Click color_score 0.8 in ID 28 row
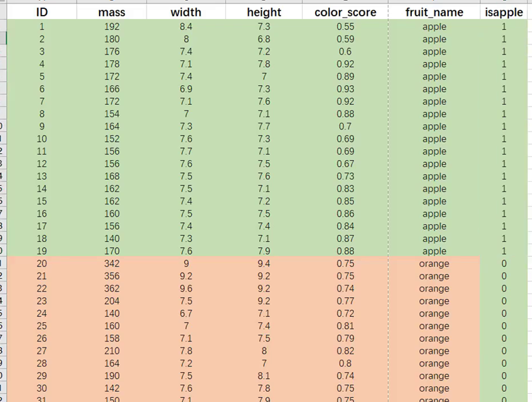 point(345,363)
